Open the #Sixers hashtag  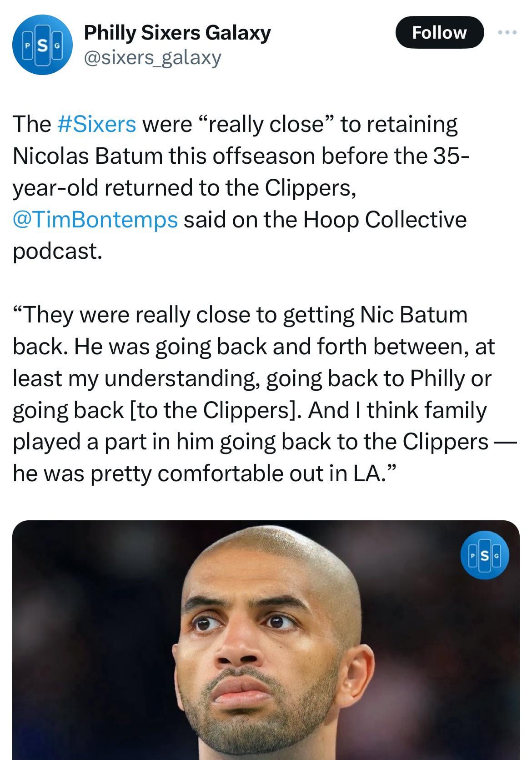tap(97, 124)
